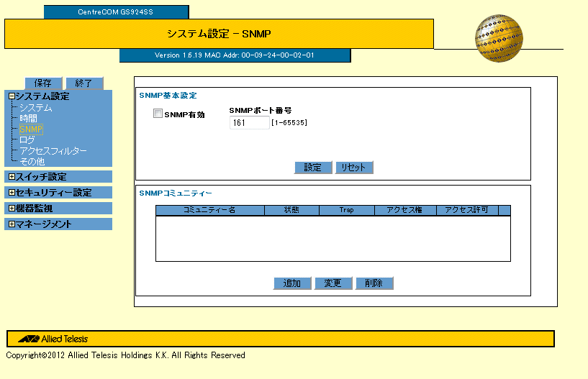Click the アクセス許可 column header
The width and height of the screenshot is (588, 379).
coord(467,210)
